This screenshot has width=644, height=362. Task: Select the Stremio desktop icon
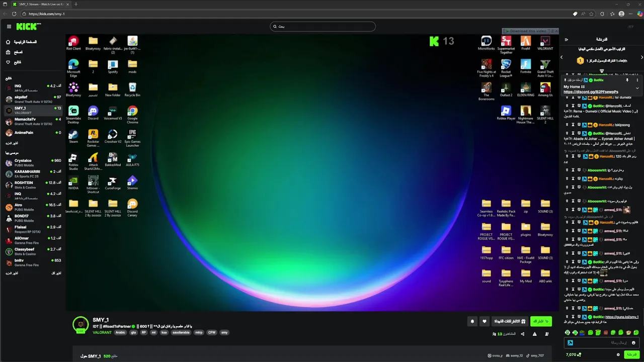(x=132, y=183)
